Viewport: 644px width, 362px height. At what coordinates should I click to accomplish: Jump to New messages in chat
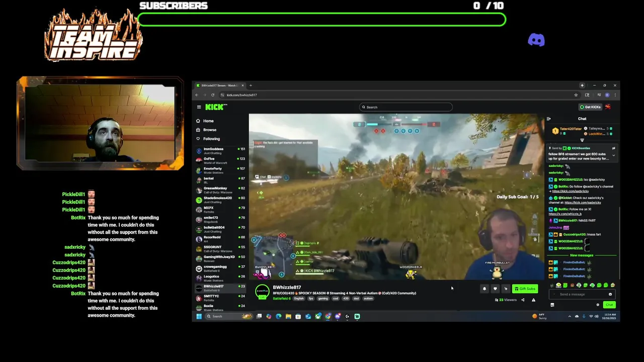point(582,255)
